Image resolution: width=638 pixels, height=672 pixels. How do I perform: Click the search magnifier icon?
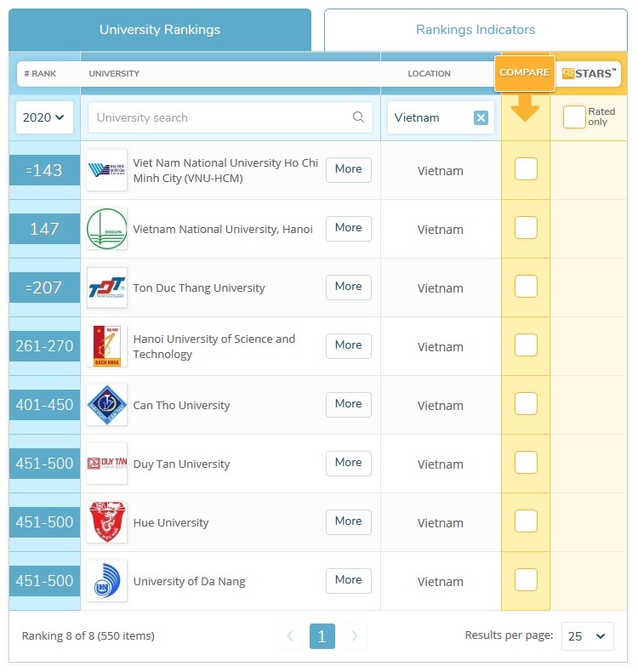point(358,117)
